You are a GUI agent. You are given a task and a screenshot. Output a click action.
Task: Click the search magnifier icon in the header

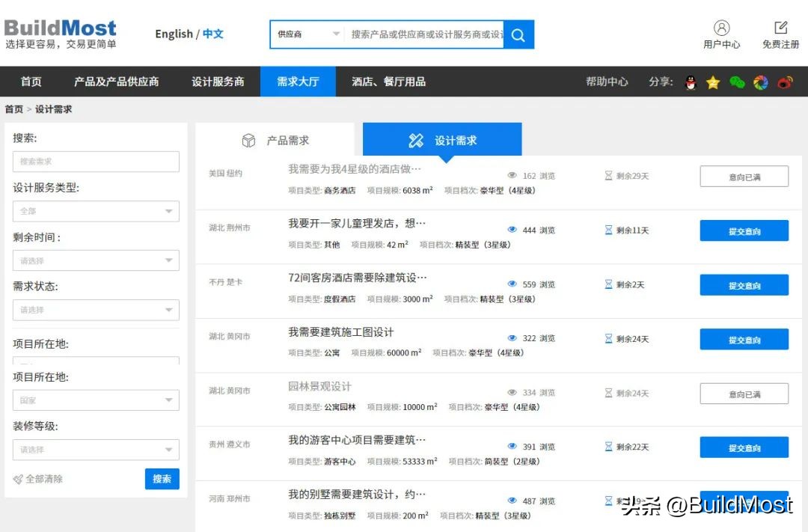(x=518, y=34)
